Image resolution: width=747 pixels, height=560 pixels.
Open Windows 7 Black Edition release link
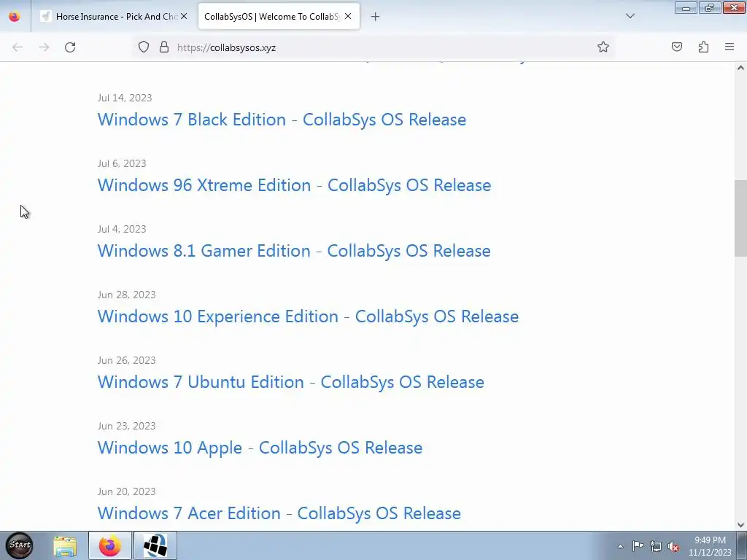pos(282,120)
